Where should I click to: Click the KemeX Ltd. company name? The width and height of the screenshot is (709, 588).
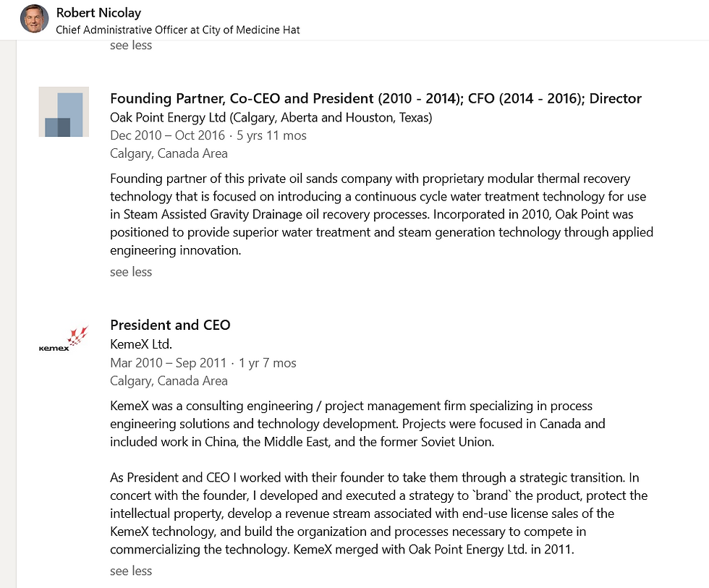click(x=141, y=344)
